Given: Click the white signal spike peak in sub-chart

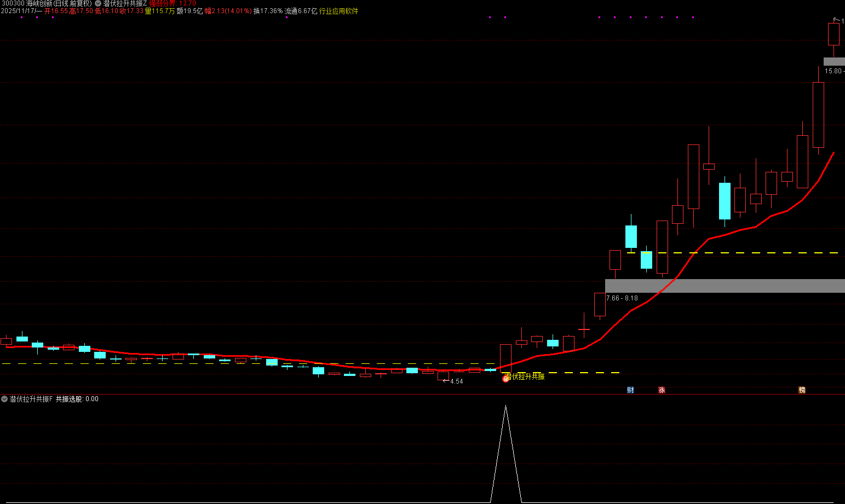Looking at the screenshot, I should pos(505,406).
